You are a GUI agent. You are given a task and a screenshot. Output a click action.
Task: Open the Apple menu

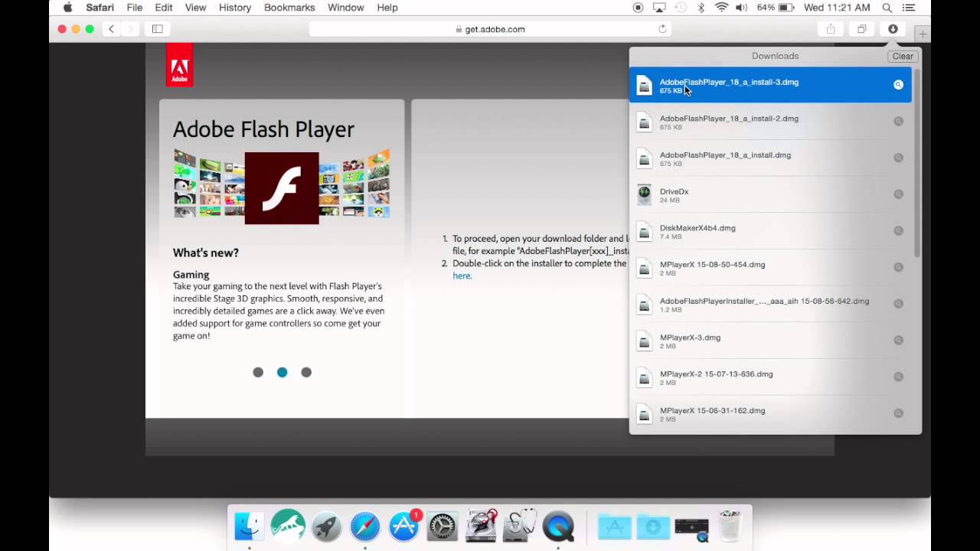[x=67, y=8]
